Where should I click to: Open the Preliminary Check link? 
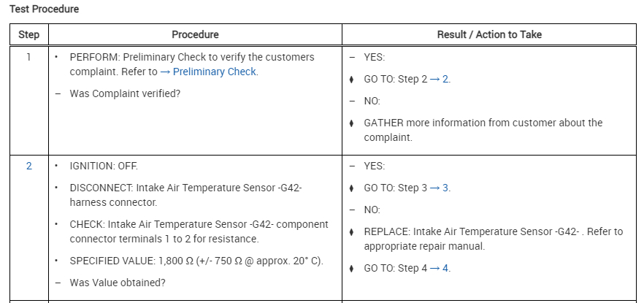click(208, 72)
